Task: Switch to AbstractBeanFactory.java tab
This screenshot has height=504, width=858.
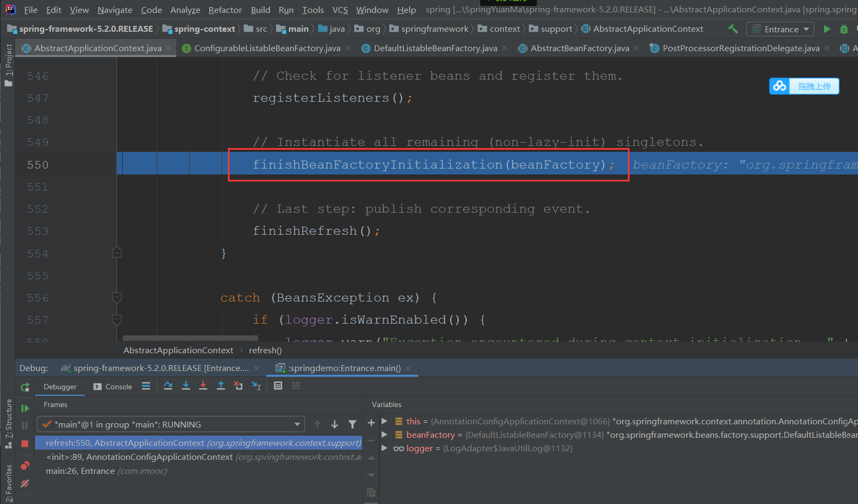Action: 580,48
